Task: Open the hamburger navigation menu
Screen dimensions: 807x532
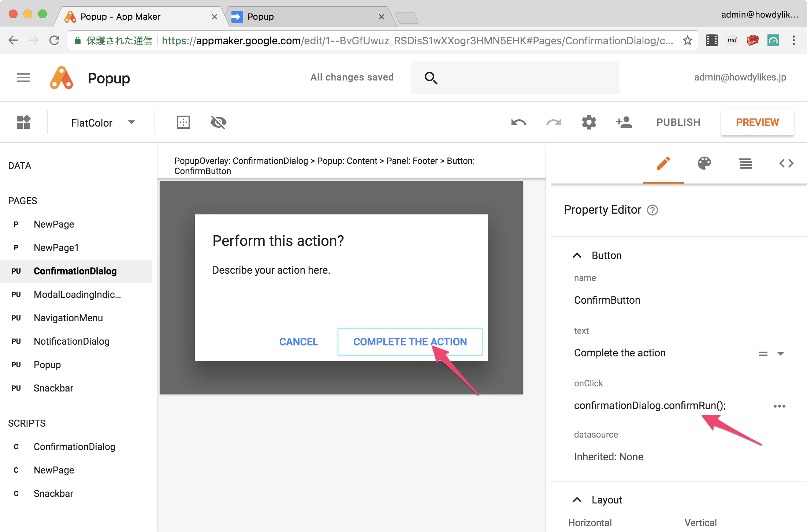Action: tap(23, 78)
